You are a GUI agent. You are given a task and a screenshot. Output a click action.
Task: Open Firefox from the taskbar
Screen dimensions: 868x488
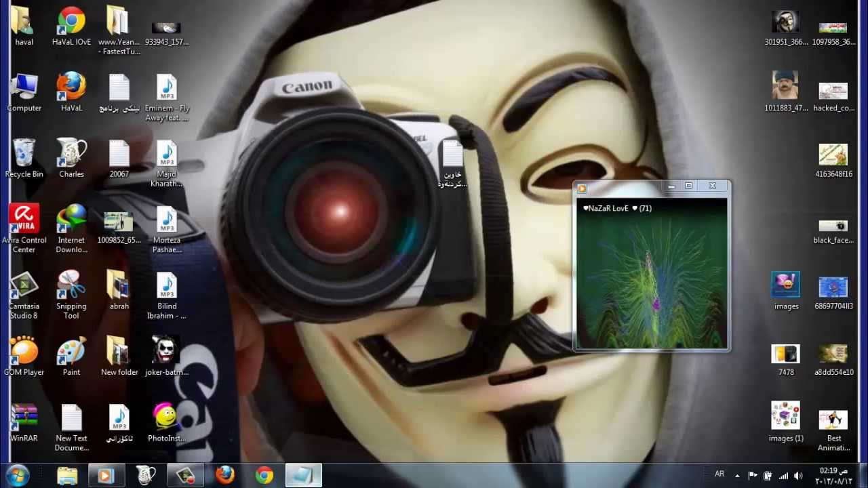pos(224,475)
